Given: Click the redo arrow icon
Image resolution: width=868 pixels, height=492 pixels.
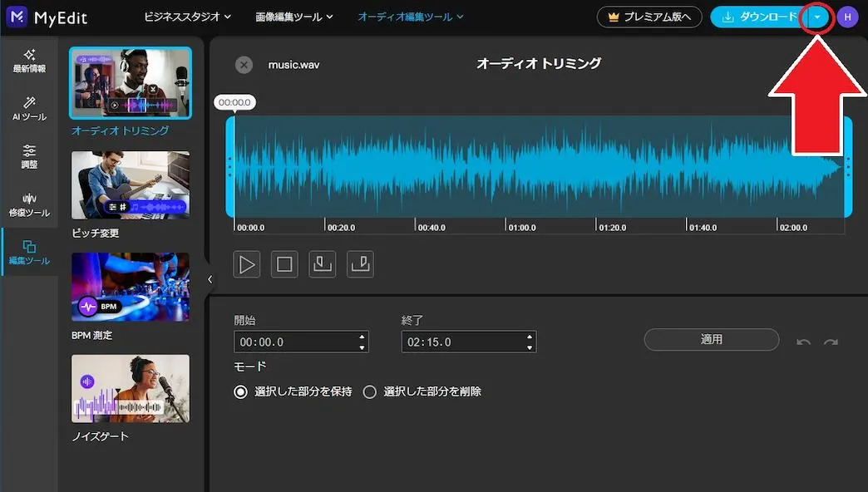Looking at the screenshot, I should 830,342.
